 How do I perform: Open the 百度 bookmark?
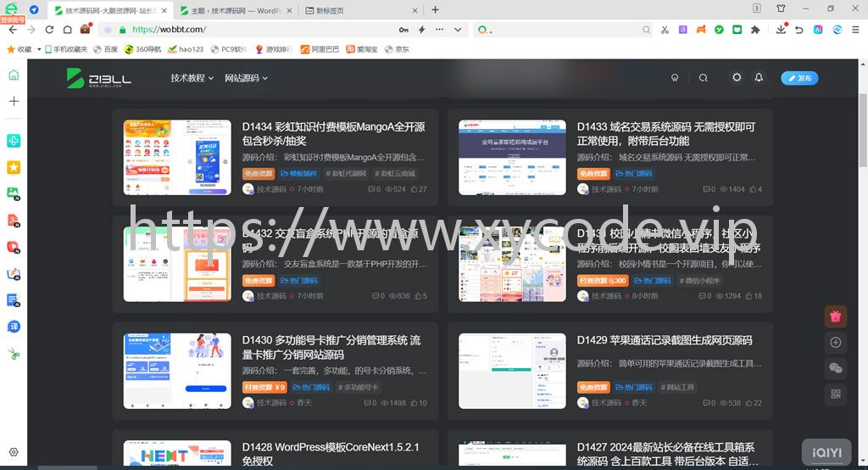click(x=105, y=49)
